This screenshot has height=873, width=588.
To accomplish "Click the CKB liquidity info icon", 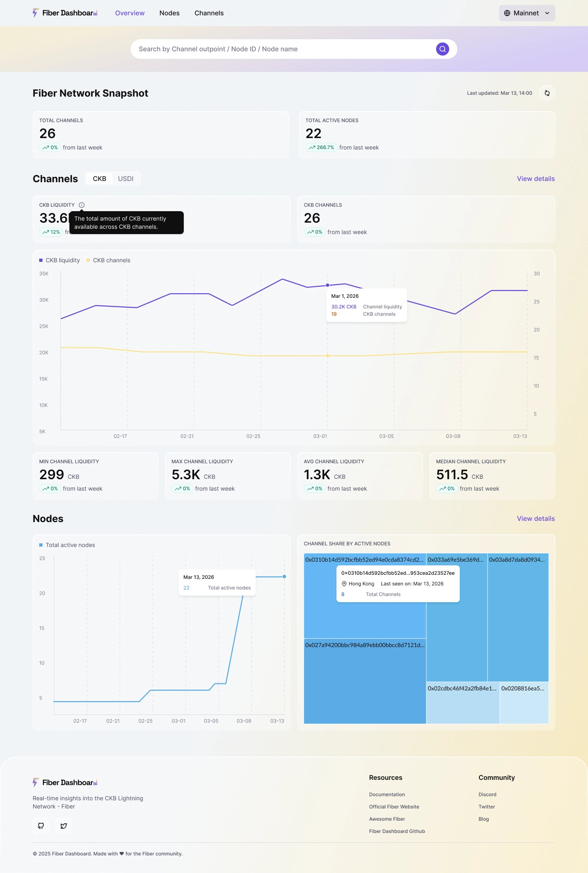I will 82,205.
